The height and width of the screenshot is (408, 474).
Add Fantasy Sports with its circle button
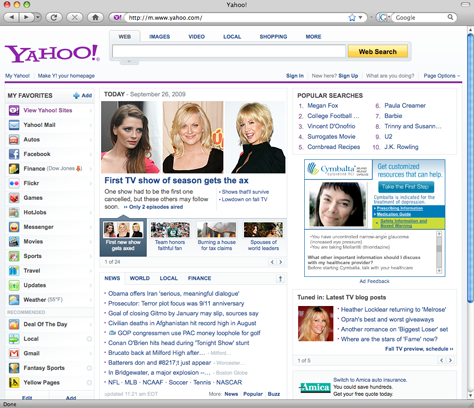89,368
